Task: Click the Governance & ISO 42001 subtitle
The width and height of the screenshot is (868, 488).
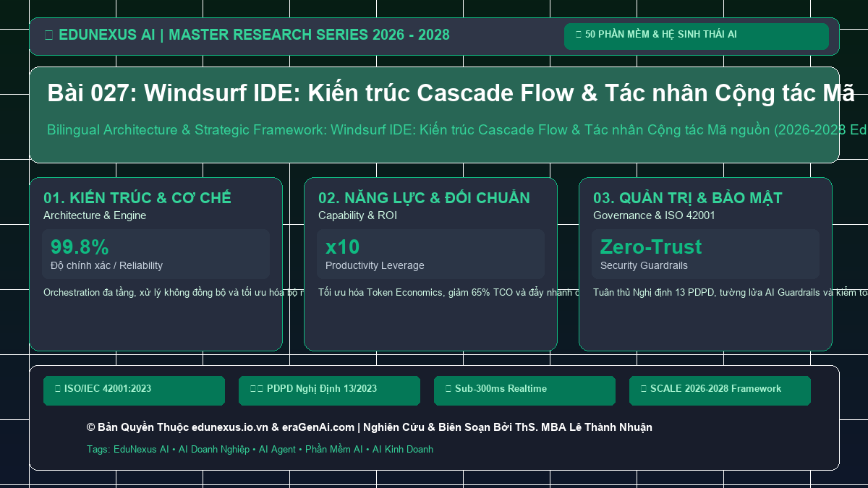Action: click(654, 215)
